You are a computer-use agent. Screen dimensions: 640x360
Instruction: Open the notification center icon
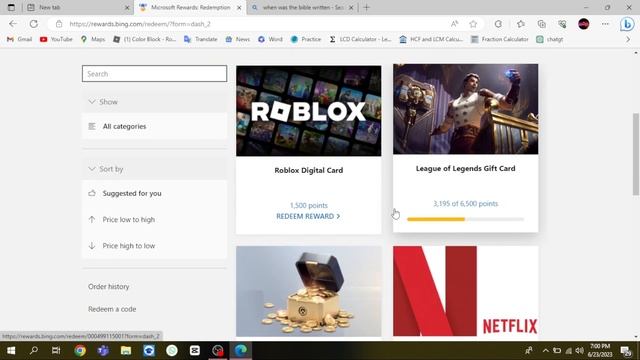pyautogui.click(x=625, y=351)
